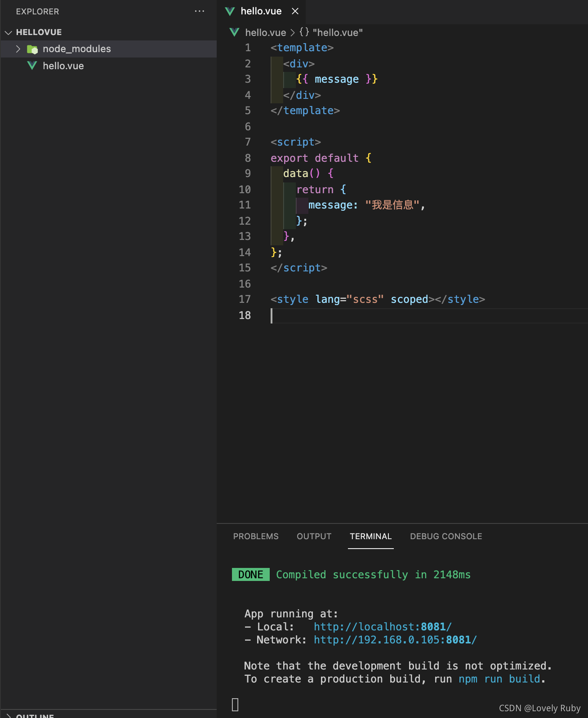Click lang="scss" attribute on line 17
The image size is (588, 718).
pyautogui.click(x=350, y=299)
